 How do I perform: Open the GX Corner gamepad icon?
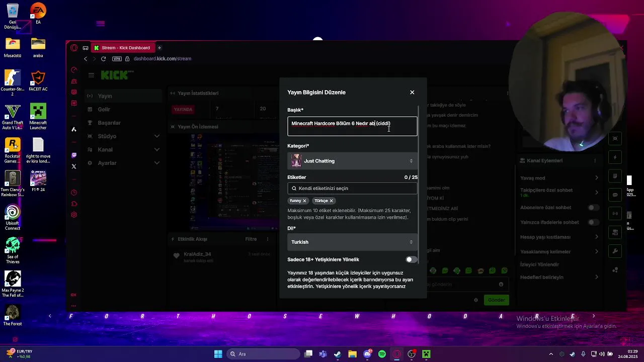(86, 48)
